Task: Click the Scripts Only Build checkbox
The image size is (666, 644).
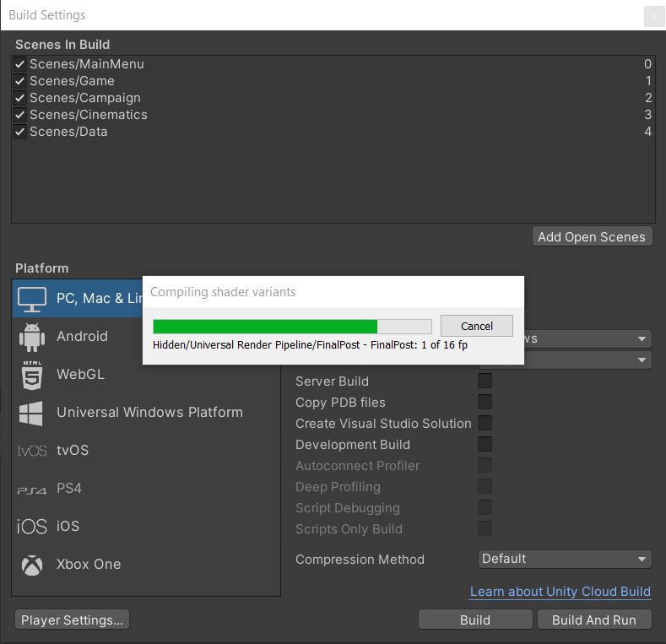Action: (x=485, y=528)
